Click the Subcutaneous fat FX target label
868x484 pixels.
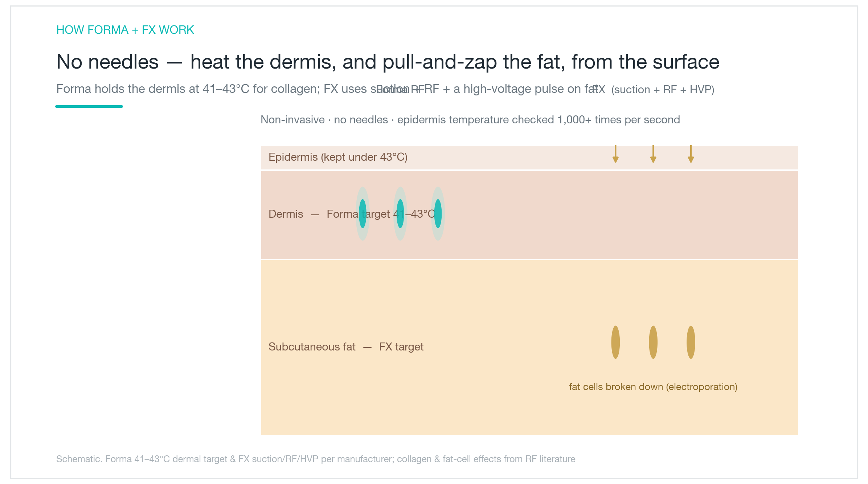(346, 347)
